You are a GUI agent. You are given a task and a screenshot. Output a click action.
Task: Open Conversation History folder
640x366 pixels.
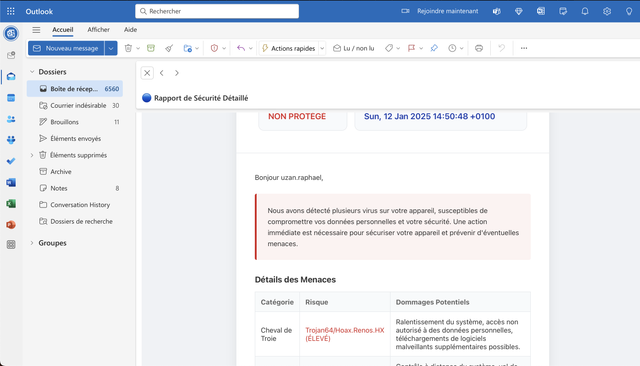(x=75, y=205)
